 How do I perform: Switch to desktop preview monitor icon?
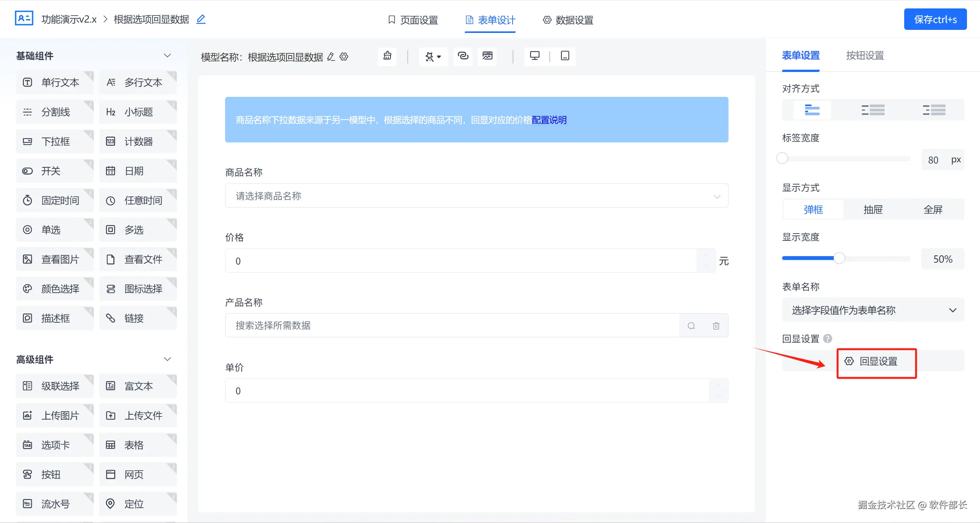click(x=534, y=56)
